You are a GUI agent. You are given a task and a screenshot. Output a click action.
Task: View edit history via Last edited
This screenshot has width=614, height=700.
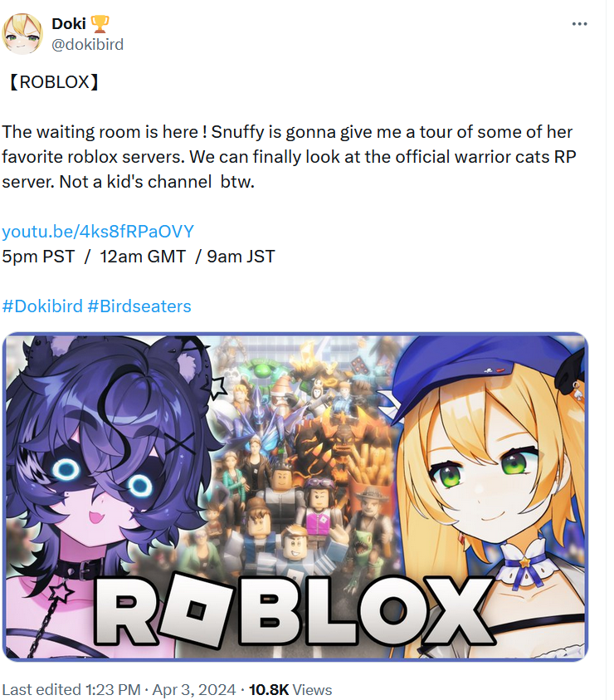(42, 689)
